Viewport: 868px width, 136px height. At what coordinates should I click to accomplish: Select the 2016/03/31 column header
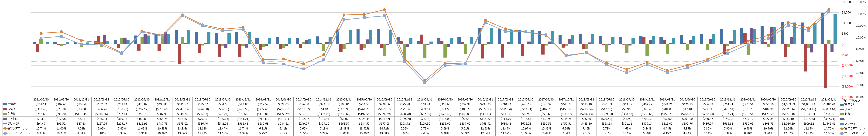425,100
